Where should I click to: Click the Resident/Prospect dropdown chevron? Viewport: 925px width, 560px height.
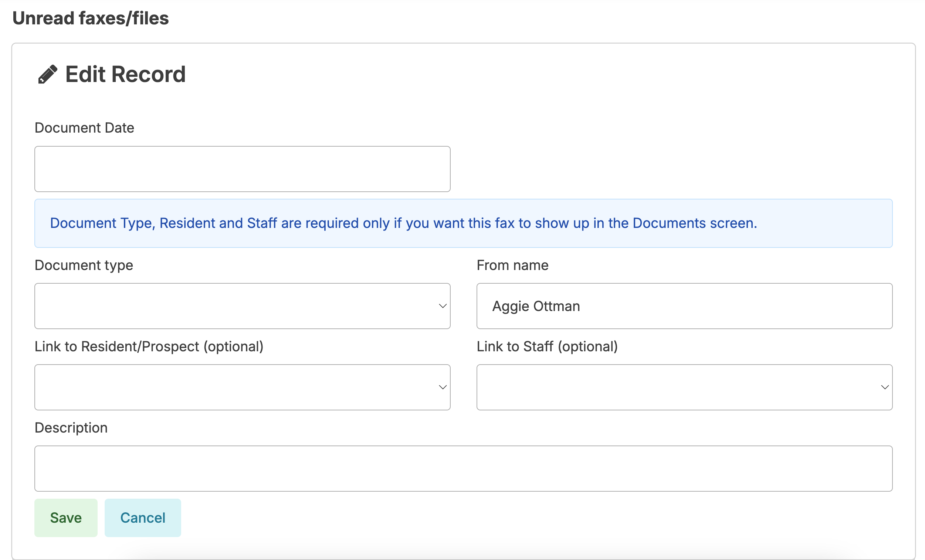(443, 387)
